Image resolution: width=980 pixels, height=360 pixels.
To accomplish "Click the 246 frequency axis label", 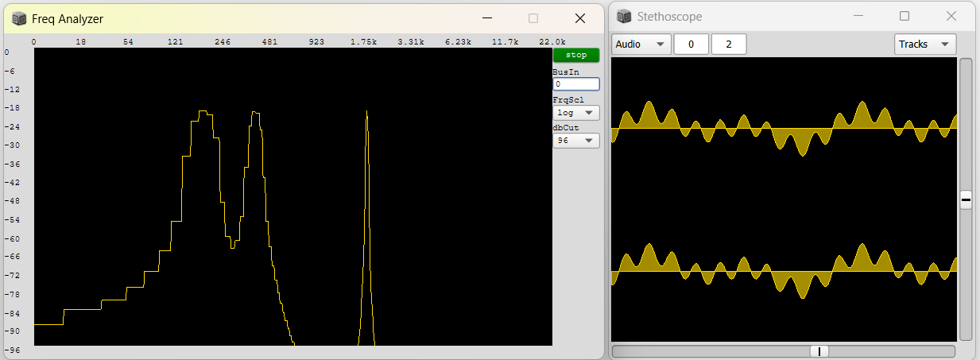I will [222, 42].
